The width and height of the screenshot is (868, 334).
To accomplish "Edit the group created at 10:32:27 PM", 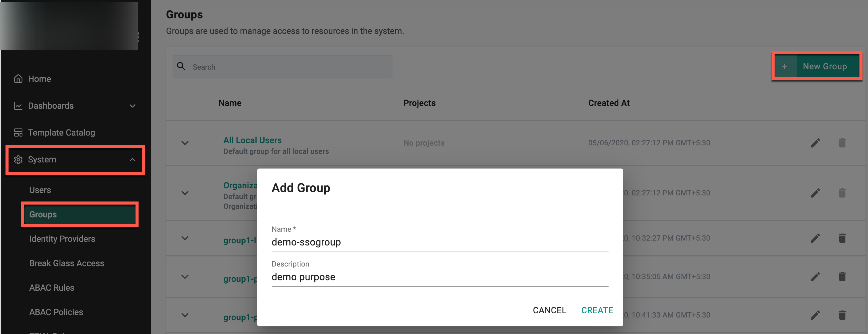I will [816, 238].
